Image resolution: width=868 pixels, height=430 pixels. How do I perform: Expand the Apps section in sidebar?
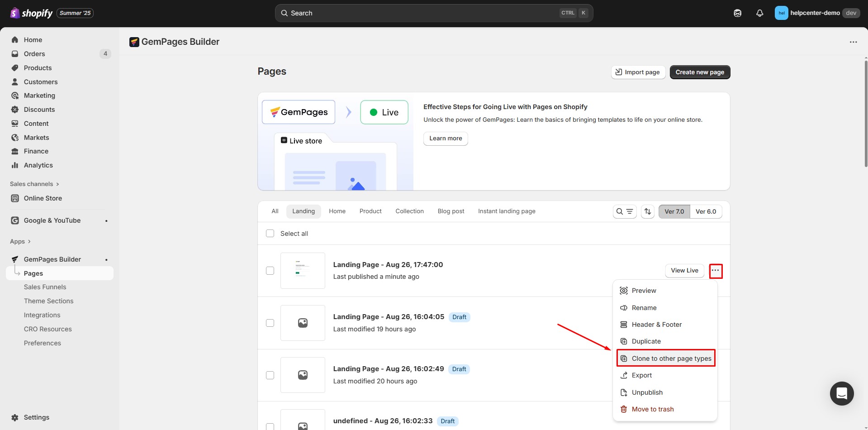tap(20, 242)
